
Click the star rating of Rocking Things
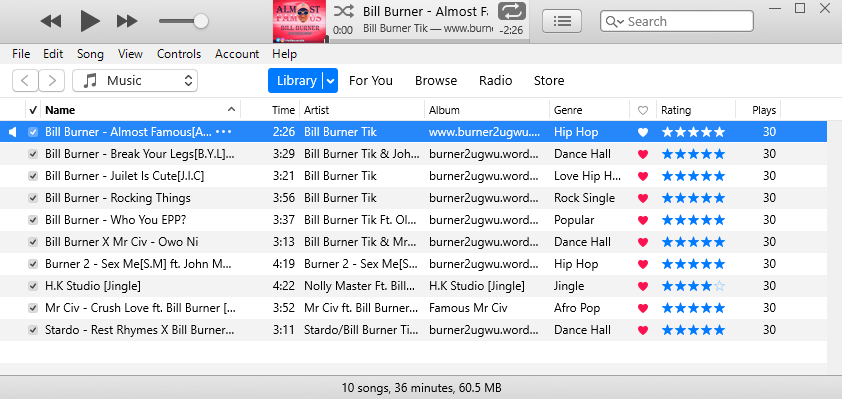click(693, 198)
